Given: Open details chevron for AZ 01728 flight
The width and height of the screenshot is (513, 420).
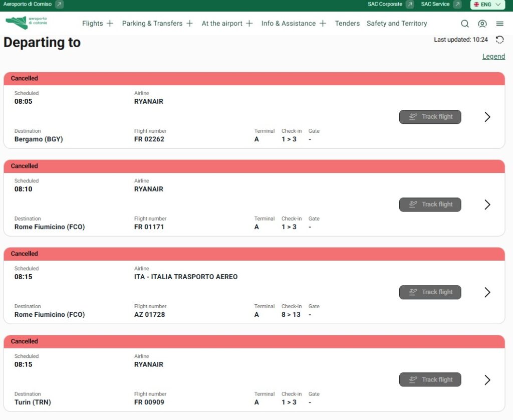Looking at the screenshot, I should tap(487, 292).
